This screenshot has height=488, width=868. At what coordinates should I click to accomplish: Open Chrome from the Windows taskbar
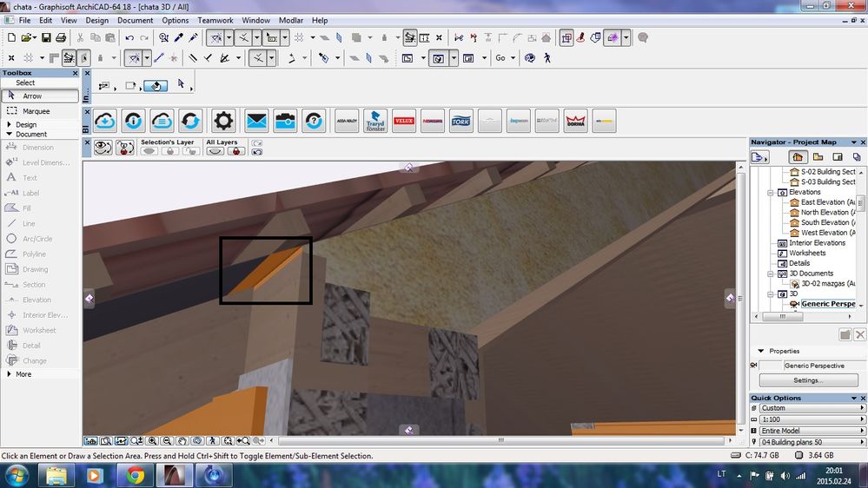(x=135, y=475)
